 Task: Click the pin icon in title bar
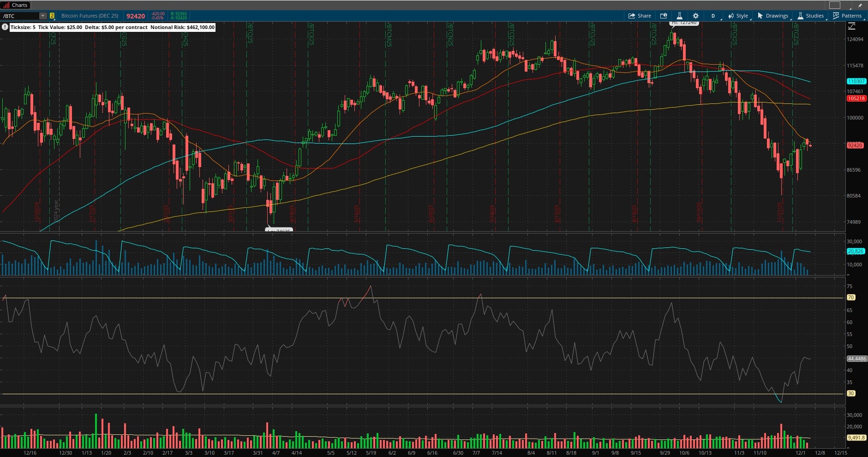860,5
